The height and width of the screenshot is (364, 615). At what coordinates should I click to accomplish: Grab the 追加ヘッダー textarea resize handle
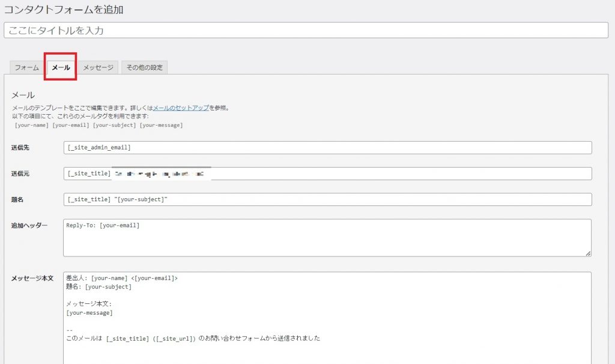pyautogui.click(x=588, y=253)
